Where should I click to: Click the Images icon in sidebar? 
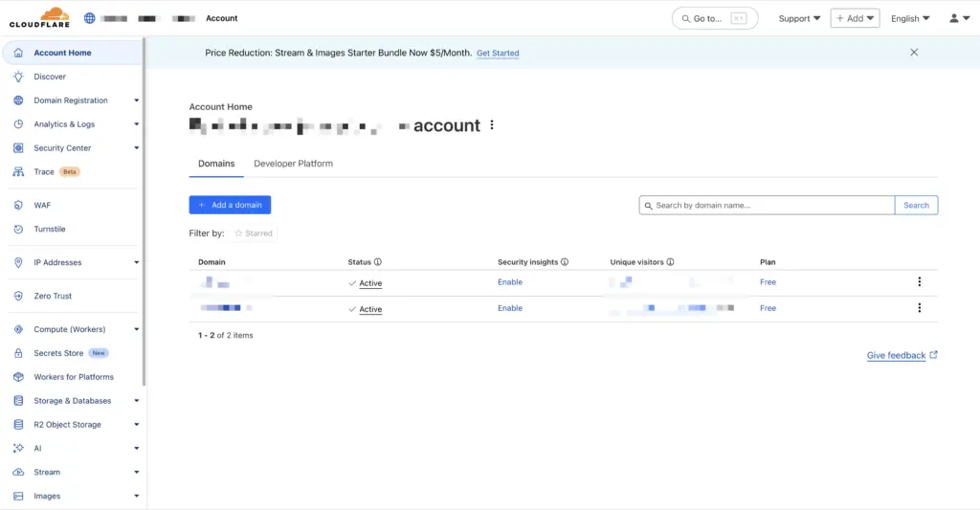(18, 496)
